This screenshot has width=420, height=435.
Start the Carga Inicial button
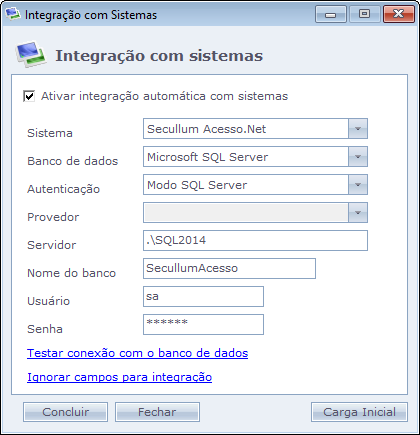[x=359, y=412]
